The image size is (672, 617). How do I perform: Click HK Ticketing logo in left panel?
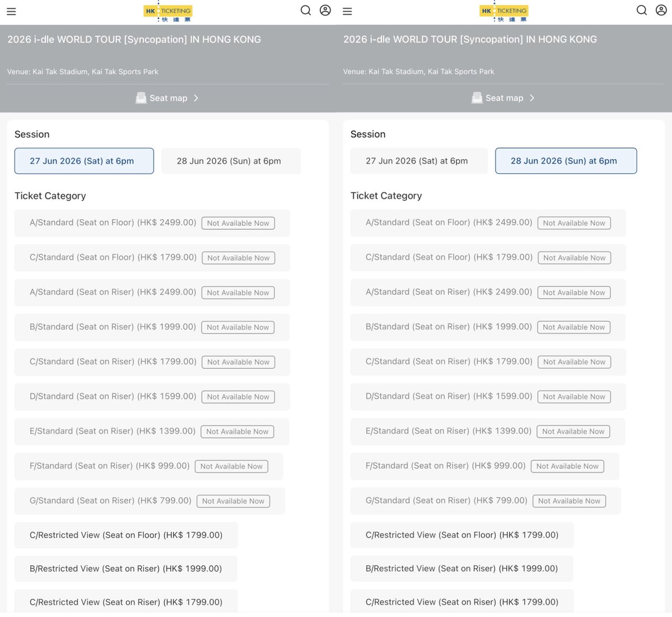pos(168,12)
